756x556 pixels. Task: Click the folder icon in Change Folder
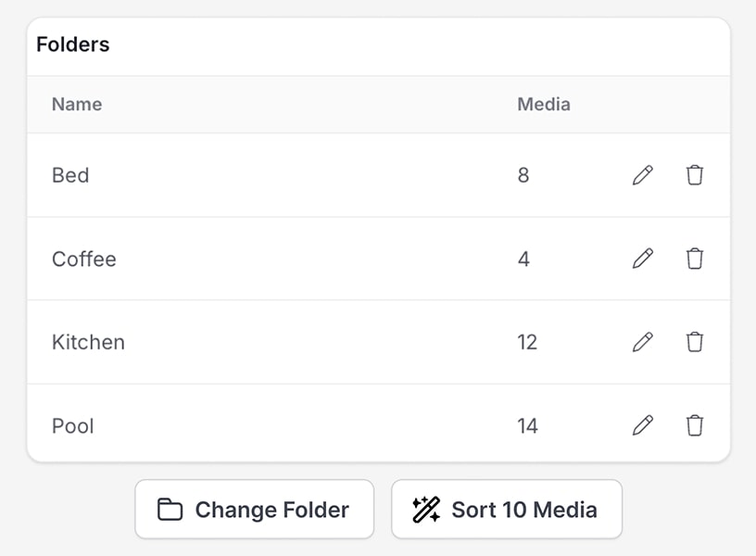coord(170,510)
